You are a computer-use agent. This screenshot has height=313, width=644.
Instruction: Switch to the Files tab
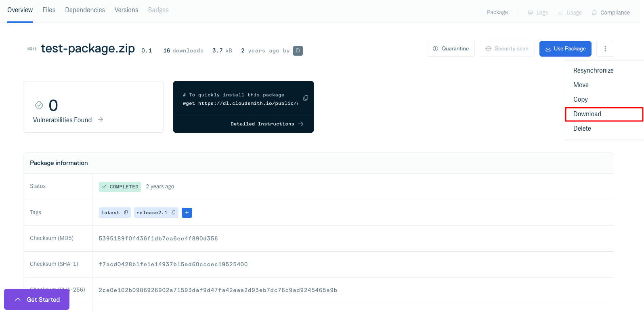(49, 10)
